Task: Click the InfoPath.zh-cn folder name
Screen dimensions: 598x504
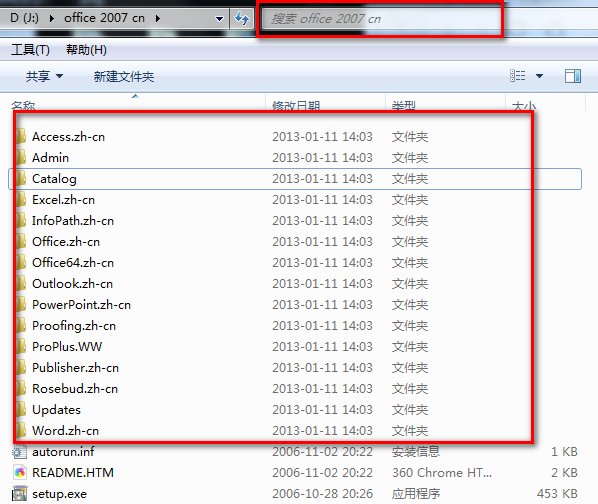Action: point(73,220)
